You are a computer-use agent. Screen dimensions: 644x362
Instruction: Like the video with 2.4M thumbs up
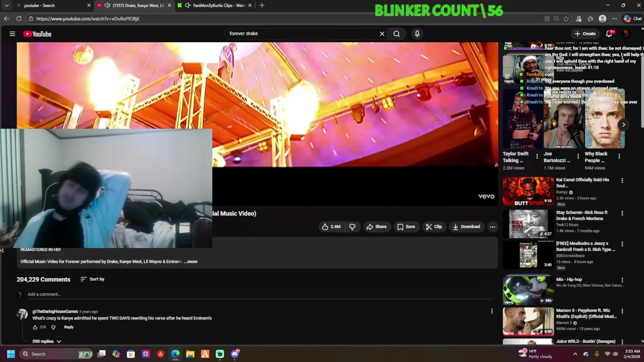tap(331, 227)
